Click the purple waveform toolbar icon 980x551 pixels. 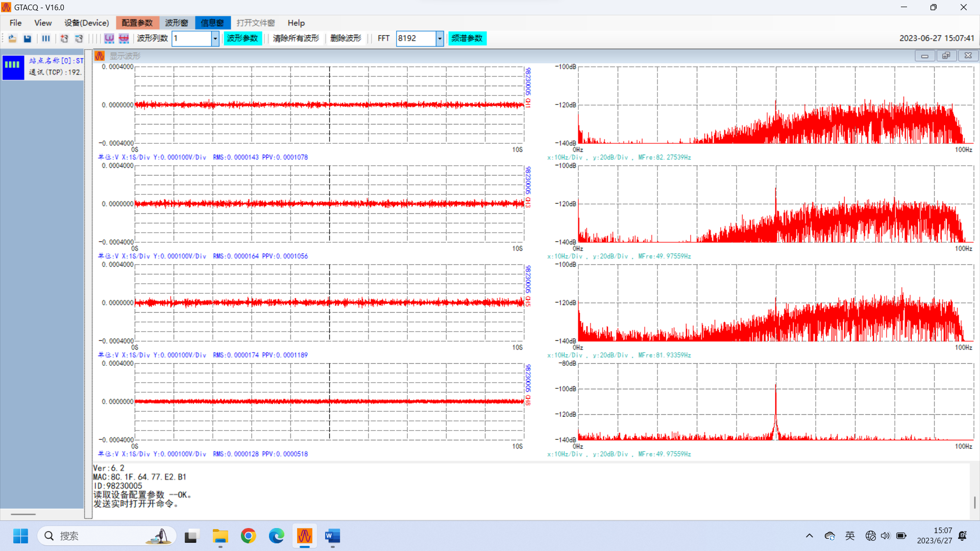click(109, 38)
